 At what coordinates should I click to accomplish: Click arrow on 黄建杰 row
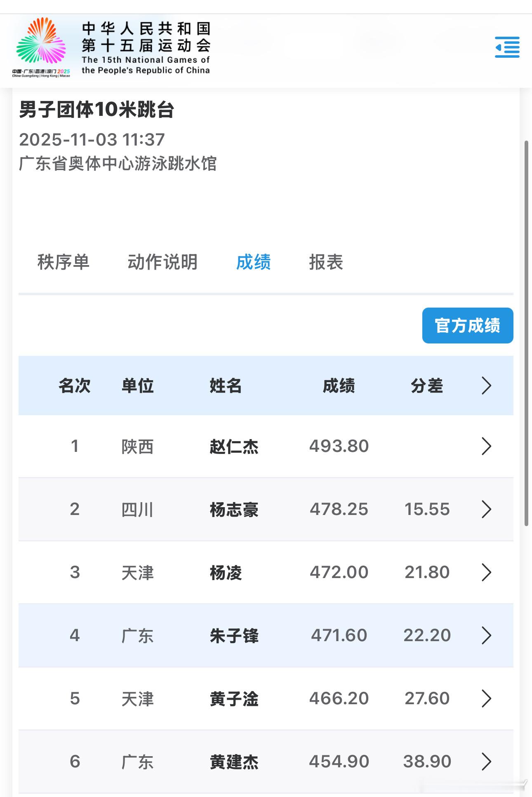[486, 762]
